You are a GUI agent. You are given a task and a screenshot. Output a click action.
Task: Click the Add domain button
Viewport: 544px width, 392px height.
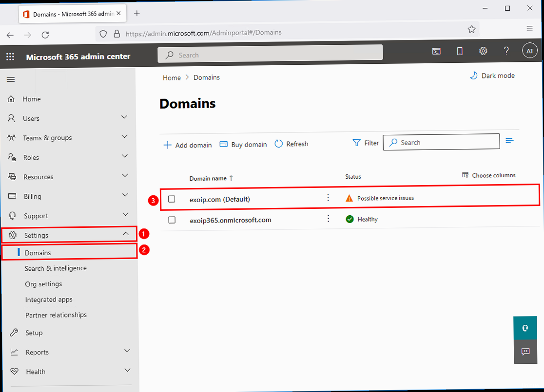[x=188, y=145]
